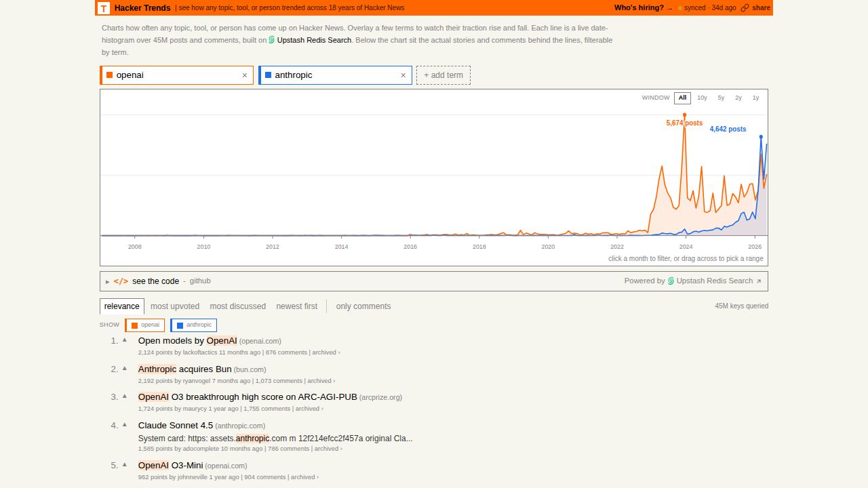Switch to the 'relevance' sort tab
Image resolution: width=868 pixels, height=488 pixels.
(122, 306)
